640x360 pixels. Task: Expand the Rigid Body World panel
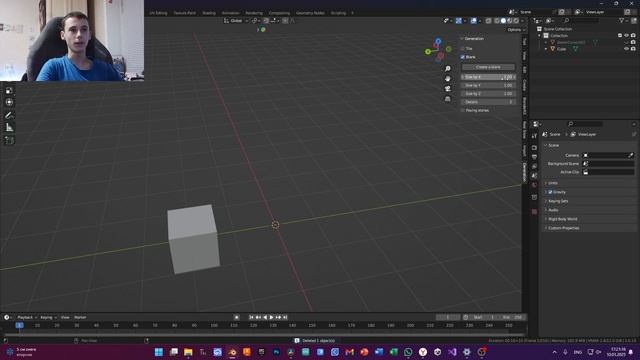[562, 219]
